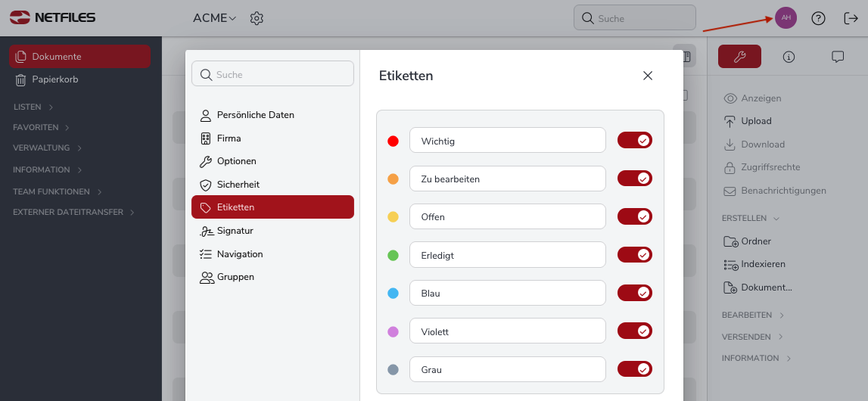The width and height of the screenshot is (868, 401).
Task: Expand the VERWALTUNG sidebar section
Action: tap(47, 148)
